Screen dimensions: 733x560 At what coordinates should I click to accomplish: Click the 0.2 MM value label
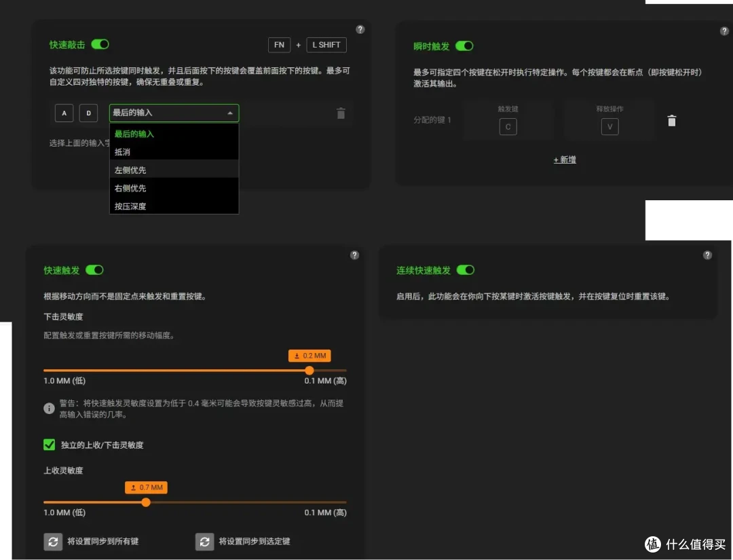[x=309, y=356]
